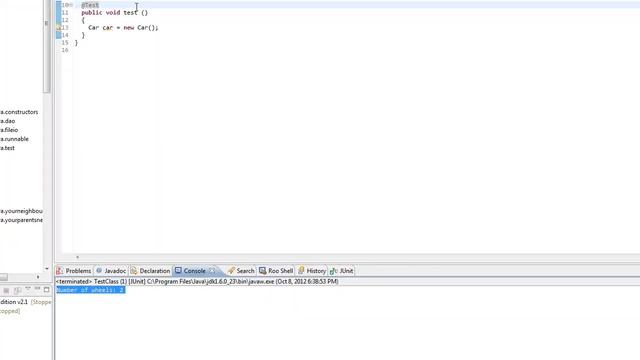The image size is (640, 360).
Task: Open the Search tab
Action: (241, 271)
